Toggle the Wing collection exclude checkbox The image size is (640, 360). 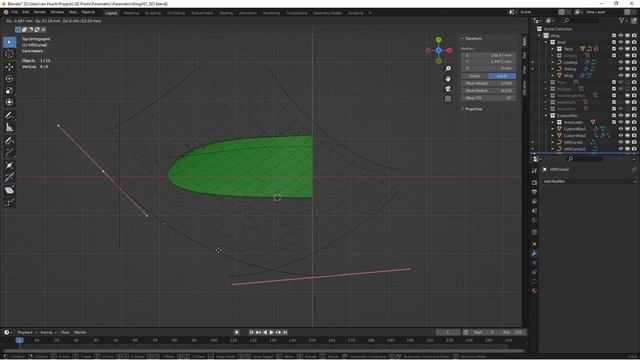click(614, 36)
